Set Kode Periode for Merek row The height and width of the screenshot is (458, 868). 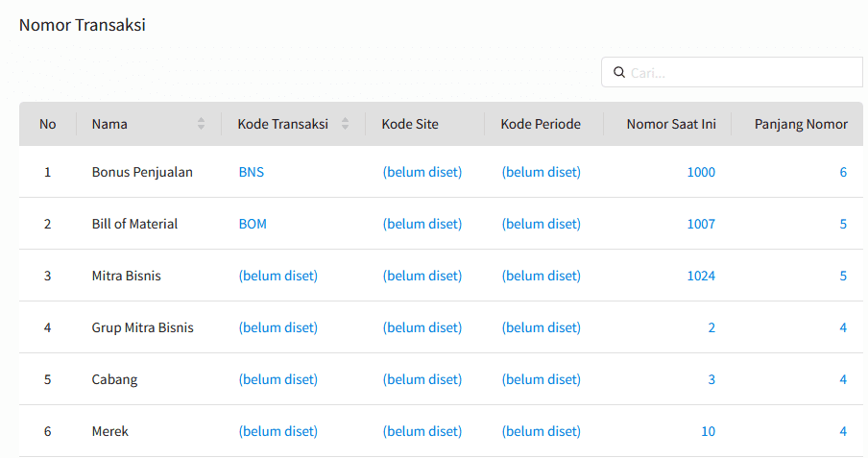pyautogui.click(x=541, y=431)
